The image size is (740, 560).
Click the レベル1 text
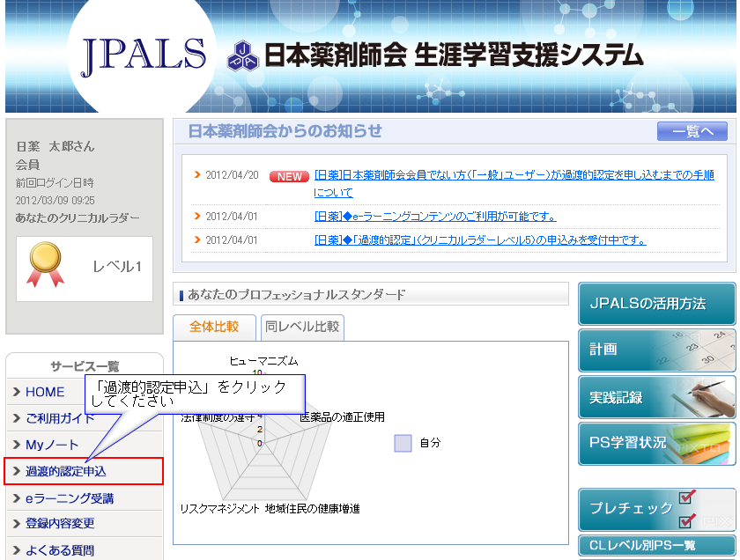tap(117, 267)
